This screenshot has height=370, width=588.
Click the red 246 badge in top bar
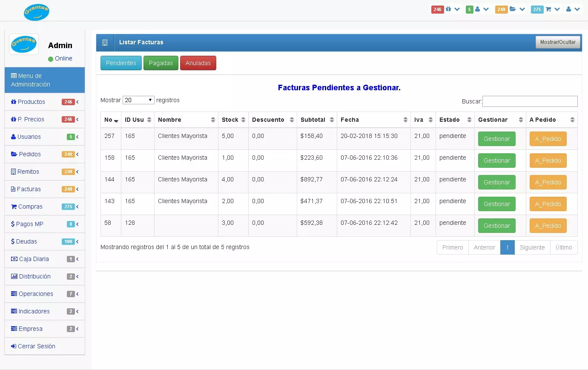tap(437, 9)
